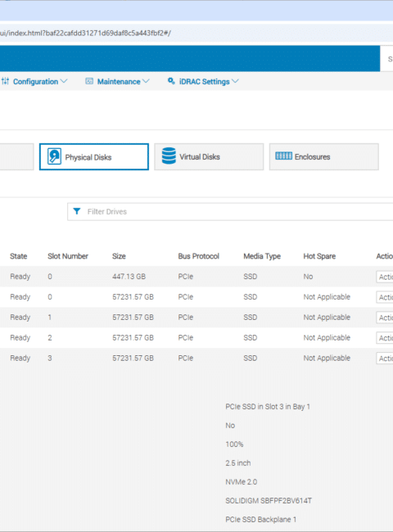This screenshot has width=393, height=532.
Task: Select the '100%' detail value
Action: (x=234, y=444)
